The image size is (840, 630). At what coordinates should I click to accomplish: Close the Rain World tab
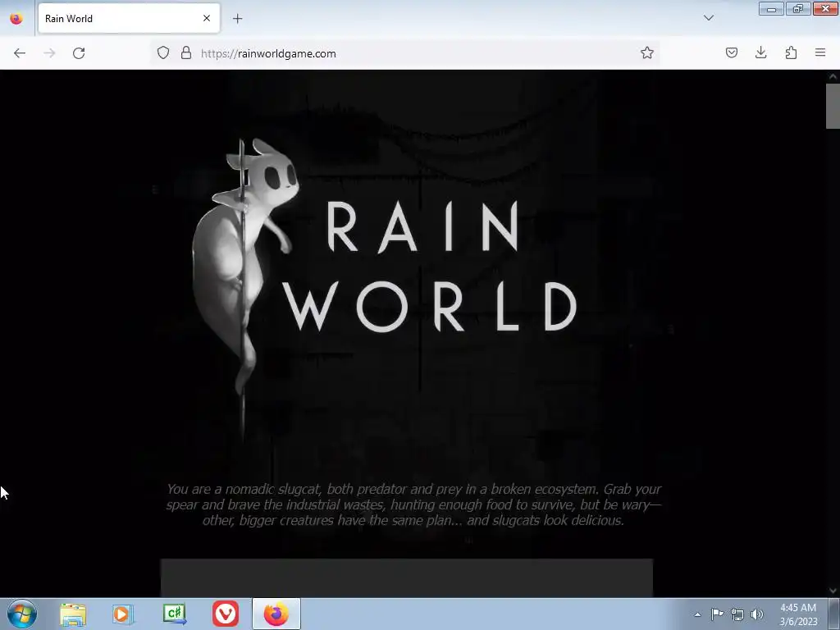pos(206,18)
